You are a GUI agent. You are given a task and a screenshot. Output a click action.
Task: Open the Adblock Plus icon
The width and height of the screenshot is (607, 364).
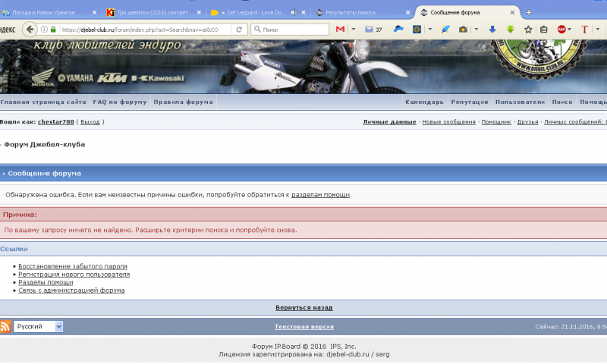[562, 29]
